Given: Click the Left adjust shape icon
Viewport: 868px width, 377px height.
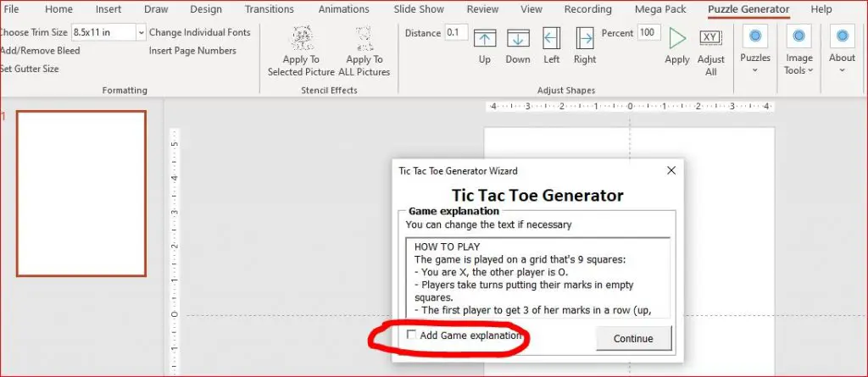Looking at the screenshot, I should (551, 39).
